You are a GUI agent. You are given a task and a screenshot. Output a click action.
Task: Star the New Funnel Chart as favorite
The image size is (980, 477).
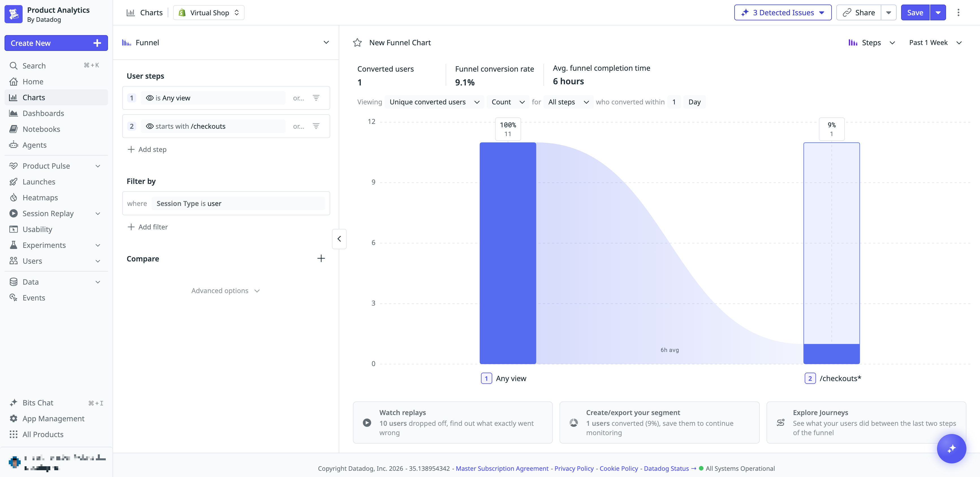click(357, 43)
